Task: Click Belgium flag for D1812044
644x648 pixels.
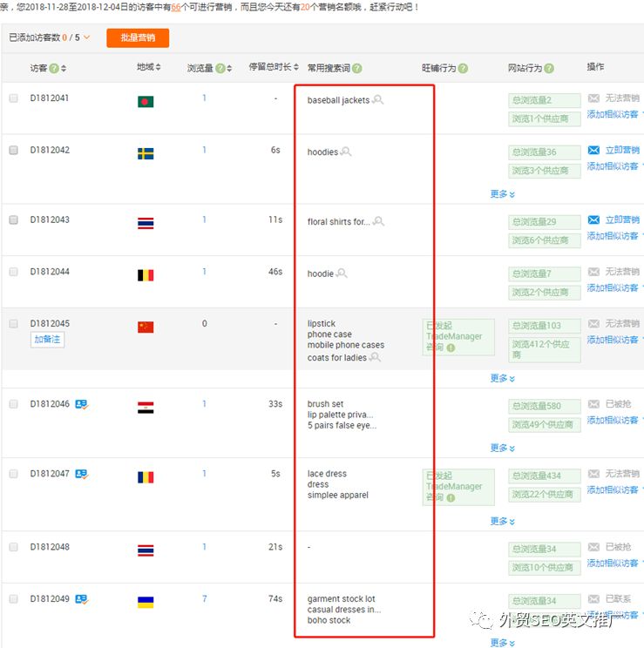Action: (x=146, y=275)
